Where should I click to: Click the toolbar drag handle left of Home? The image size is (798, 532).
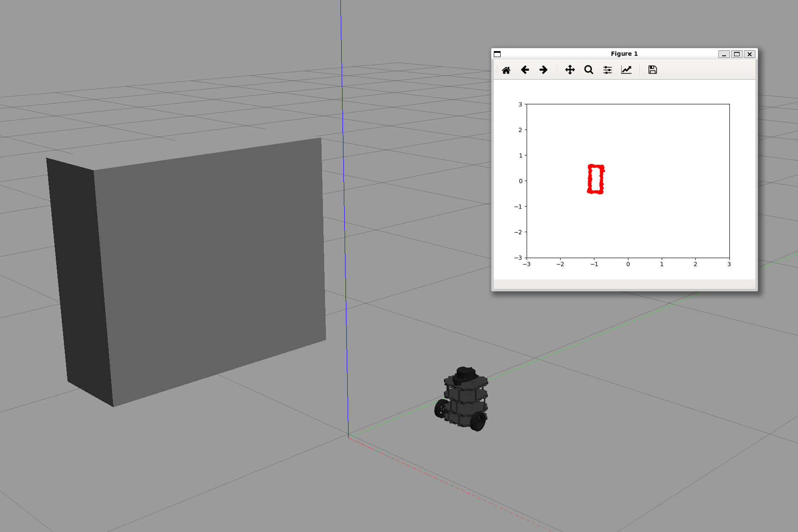pyautogui.click(x=496, y=70)
